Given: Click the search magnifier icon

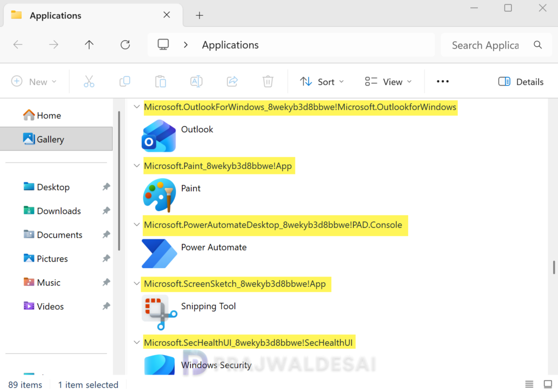Looking at the screenshot, I should click(x=538, y=45).
